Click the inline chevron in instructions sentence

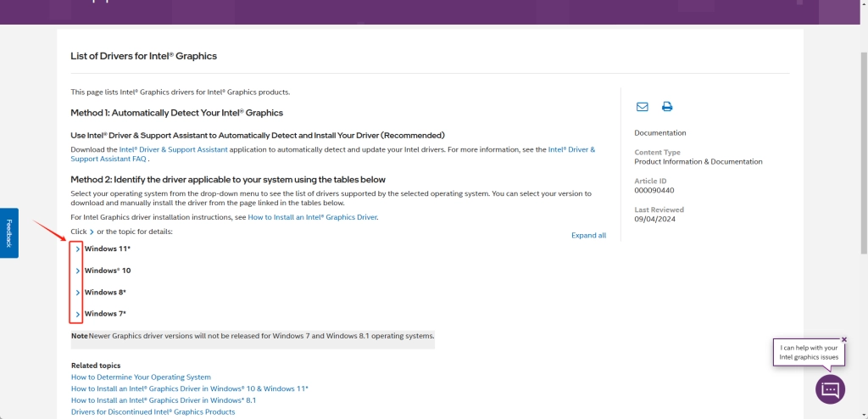(x=92, y=232)
